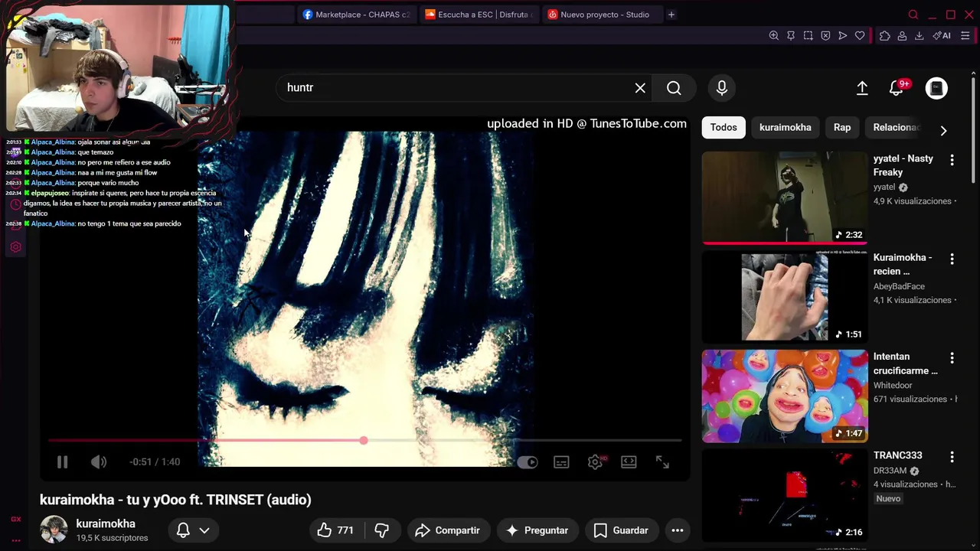The height and width of the screenshot is (551, 980).
Task: Open the account avatar menu
Action: pos(936,88)
